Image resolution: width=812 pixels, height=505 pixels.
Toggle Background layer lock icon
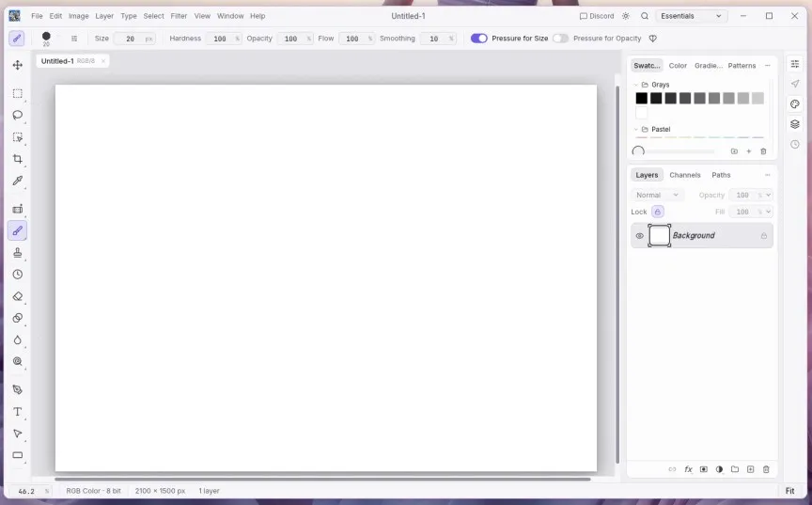pyautogui.click(x=764, y=236)
